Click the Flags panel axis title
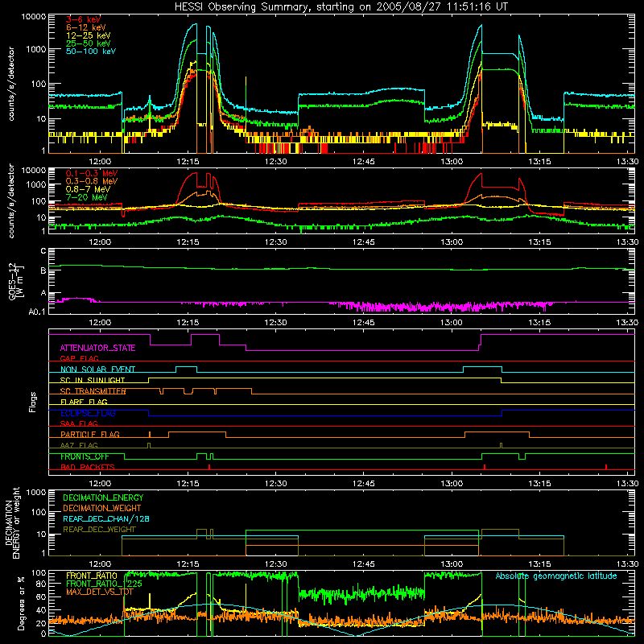The width and height of the screenshot is (644, 644). pyautogui.click(x=33, y=402)
